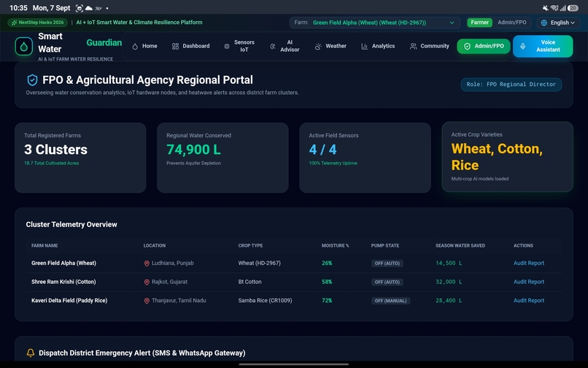Click map pin icon for Ludhiana, Punjab
Viewport: 588px width, 368px height.
[147, 264]
